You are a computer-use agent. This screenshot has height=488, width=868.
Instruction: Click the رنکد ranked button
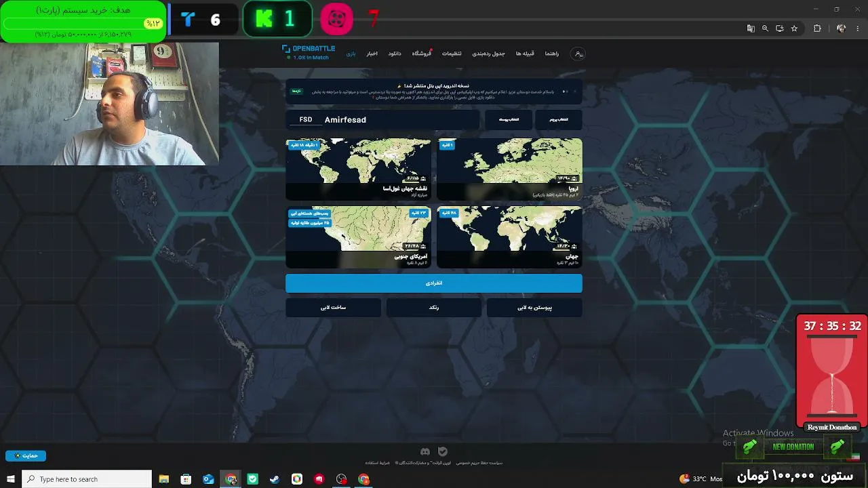point(434,308)
